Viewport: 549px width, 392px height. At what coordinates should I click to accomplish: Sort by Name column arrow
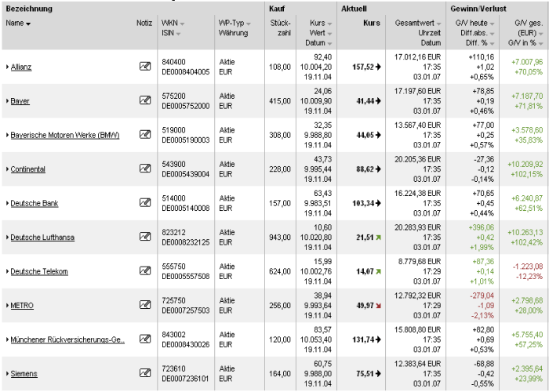[x=29, y=24]
